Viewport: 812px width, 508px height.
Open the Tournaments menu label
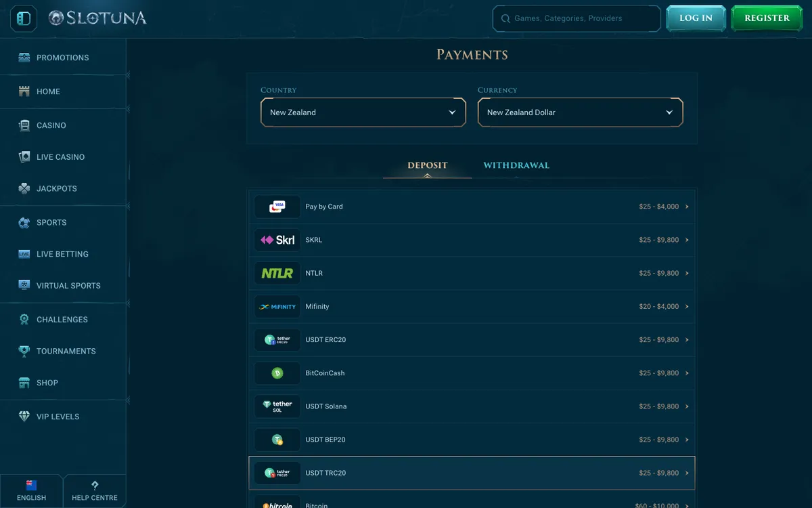(66, 351)
